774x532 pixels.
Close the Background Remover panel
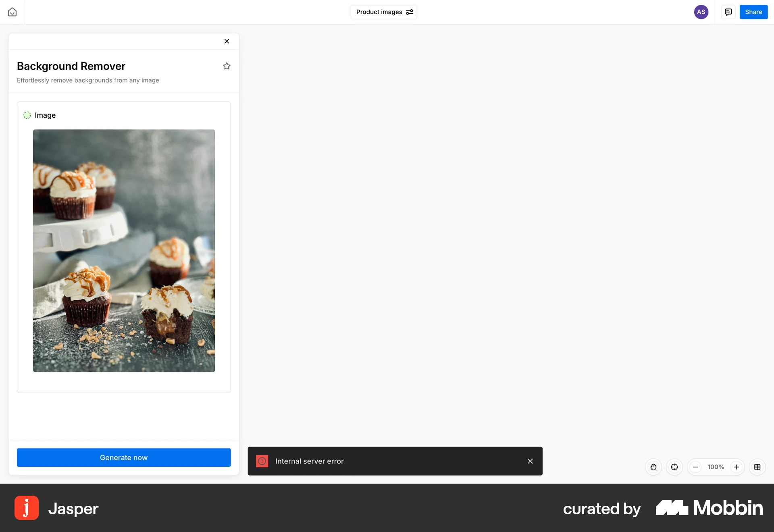[x=227, y=41]
